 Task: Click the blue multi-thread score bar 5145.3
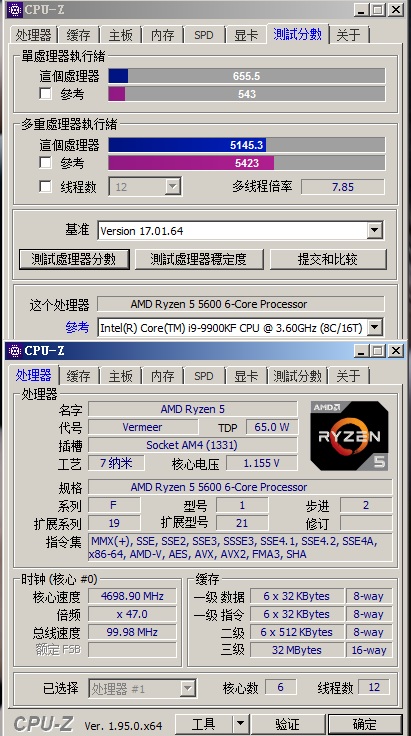tap(187, 145)
